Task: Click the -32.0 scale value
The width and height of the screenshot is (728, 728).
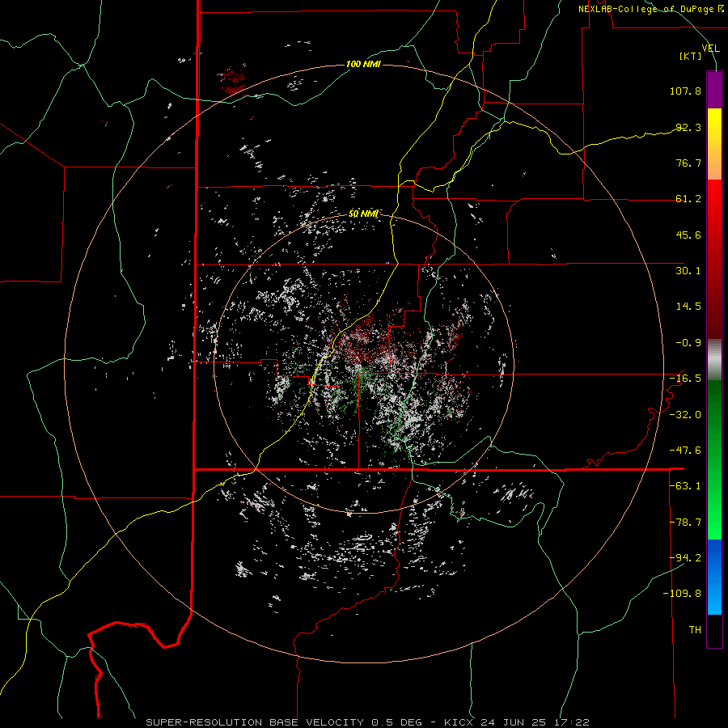Action: pos(685,415)
